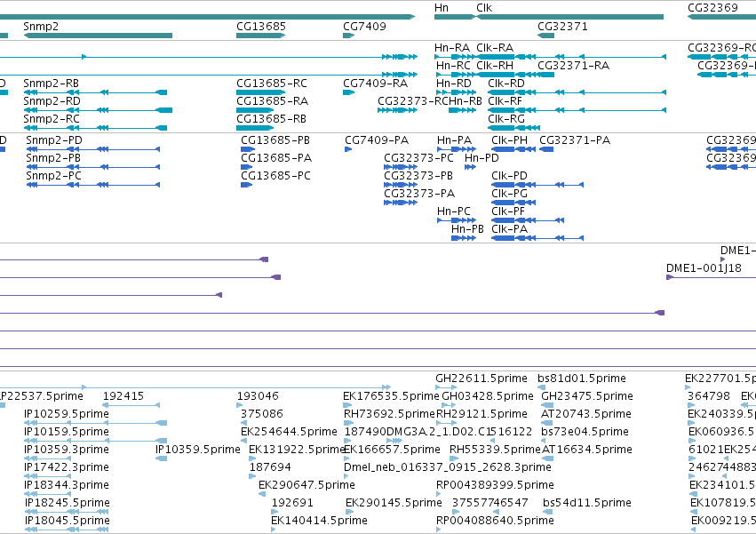Select the CG13685 gene label

261,26
